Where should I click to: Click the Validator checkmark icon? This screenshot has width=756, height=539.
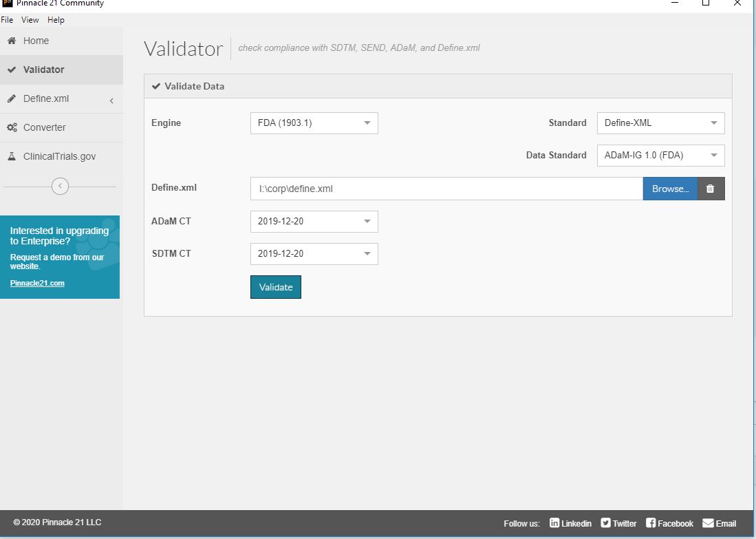(x=12, y=70)
